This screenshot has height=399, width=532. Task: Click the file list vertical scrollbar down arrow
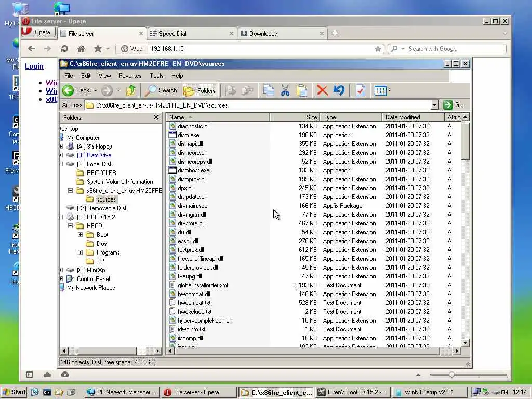[465, 343]
